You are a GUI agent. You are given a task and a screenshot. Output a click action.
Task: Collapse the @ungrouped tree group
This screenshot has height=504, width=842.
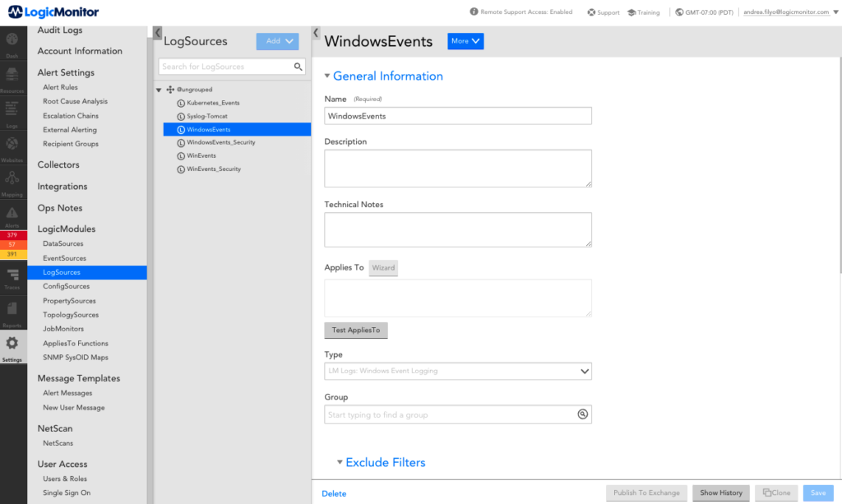pyautogui.click(x=159, y=90)
